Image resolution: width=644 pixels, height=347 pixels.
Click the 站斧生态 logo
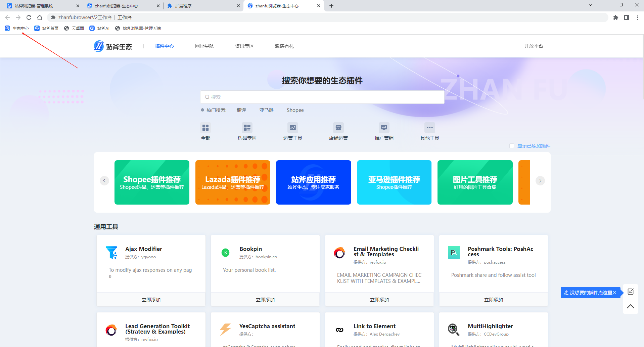[113, 46]
